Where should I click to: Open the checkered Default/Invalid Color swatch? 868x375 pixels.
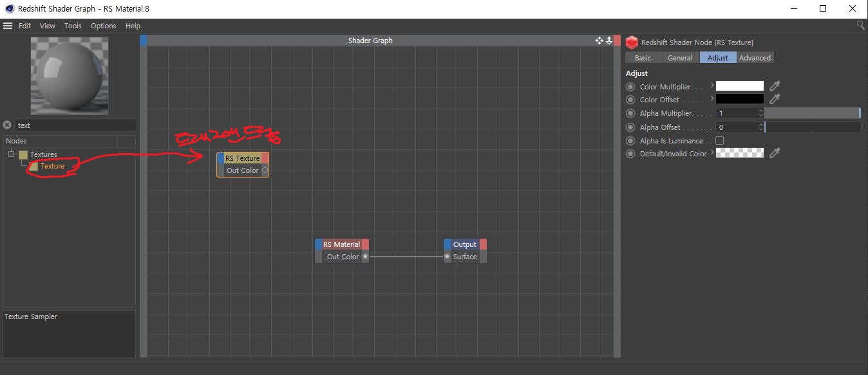click(740, 153)
